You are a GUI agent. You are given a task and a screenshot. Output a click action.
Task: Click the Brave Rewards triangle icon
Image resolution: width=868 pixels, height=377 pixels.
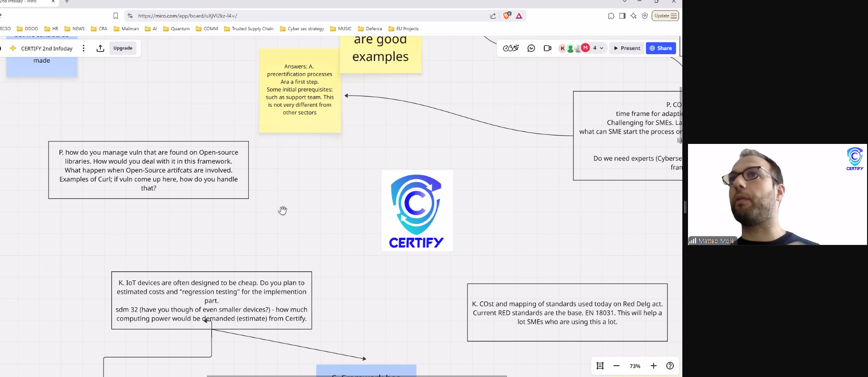click(x=519, y=16)
